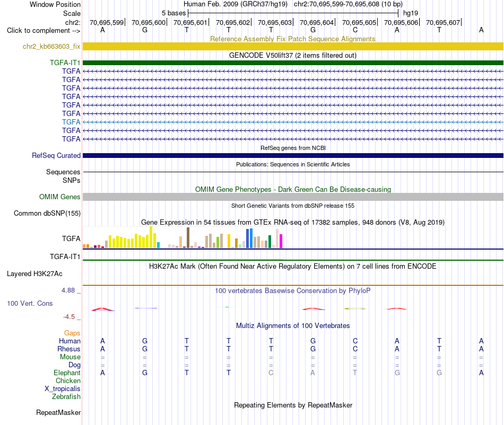504x425 pixels.
Task: Click base C in the Human alignment row
Action: pyautogui.click(x=355, y=341)
